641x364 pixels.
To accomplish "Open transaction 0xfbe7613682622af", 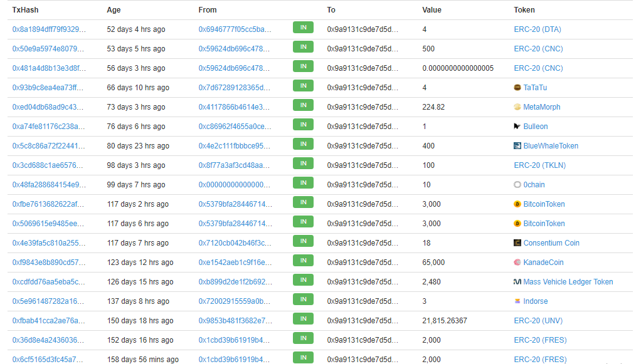I will (x=48, y=204).
